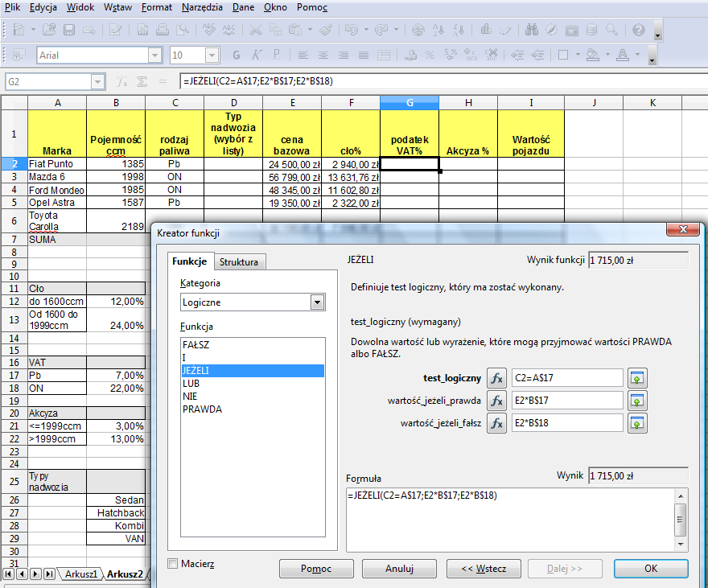This screenshot has width=708, height=588.
Task: Click the Sum sigma icon in formula bar
Action: pos(142,81)
